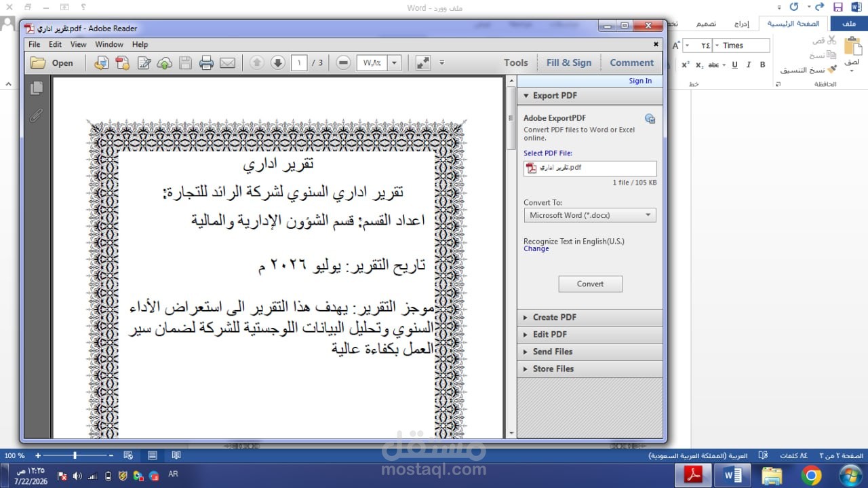Image resolution: width=868 pixels, height=488 pixels.
Task: Go to next page down arrow
Action: pyautogui.click(x=277, y=62)
